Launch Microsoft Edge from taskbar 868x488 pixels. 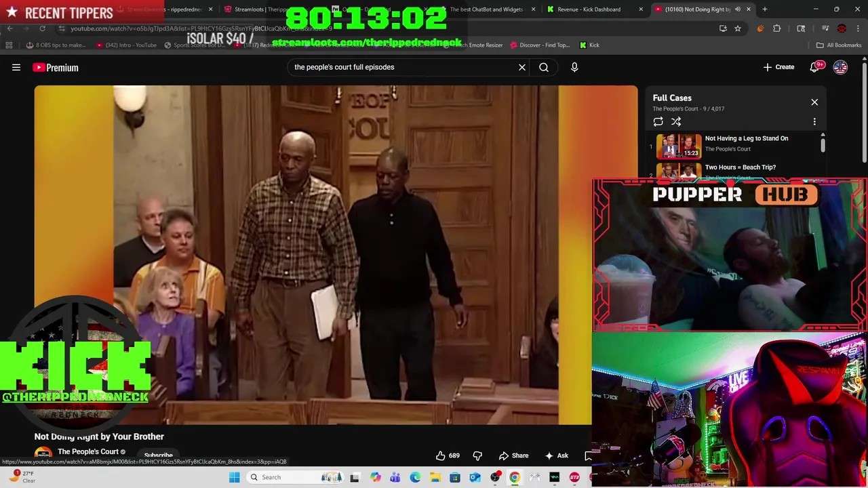point(415,478)
